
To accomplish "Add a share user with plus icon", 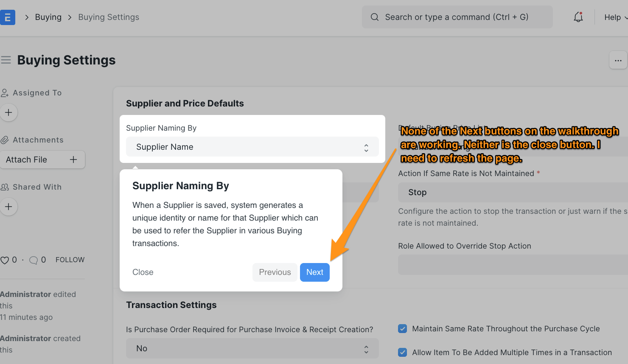I will tap(8, 207).
